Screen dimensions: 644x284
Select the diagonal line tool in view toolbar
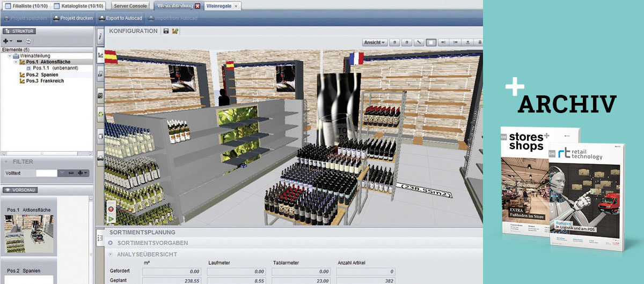[x=419, y=42]
